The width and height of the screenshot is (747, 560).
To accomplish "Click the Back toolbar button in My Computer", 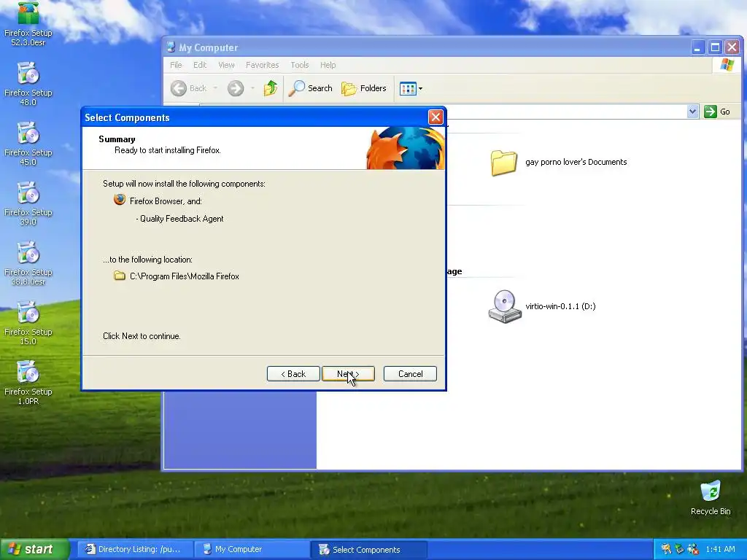I will (x=189, y=88).
